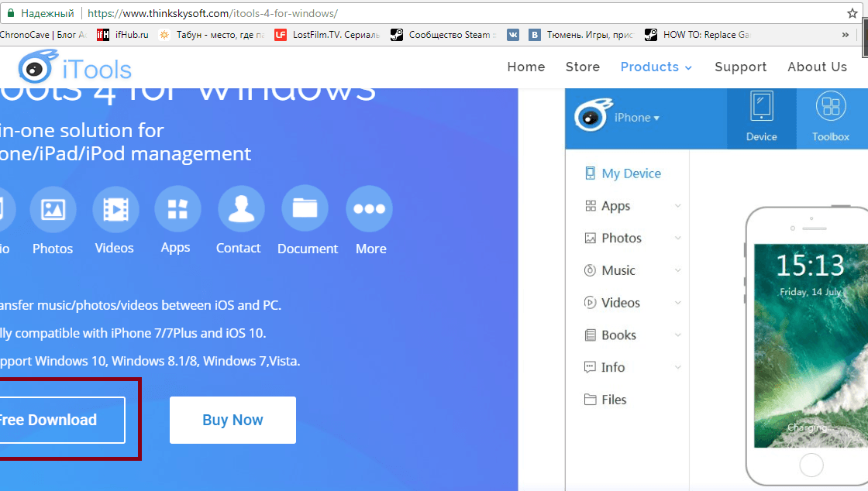Screen dimensions: 868x491
Task: Click the Photos feature circle icon
Action: pyautogui.click(x=53, y=209)
